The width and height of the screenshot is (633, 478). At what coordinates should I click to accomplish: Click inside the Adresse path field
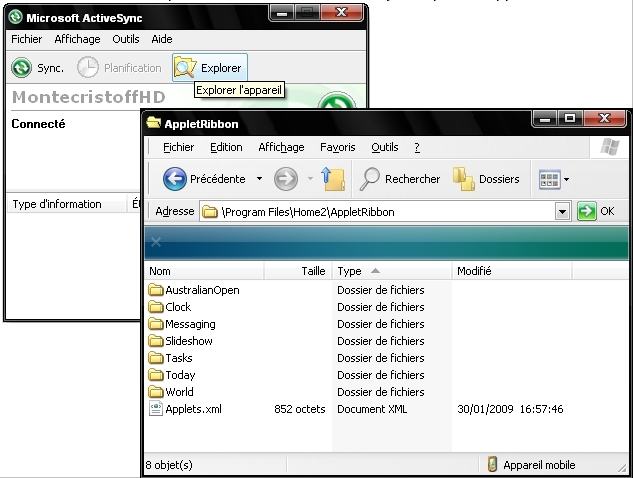point(380,212)
